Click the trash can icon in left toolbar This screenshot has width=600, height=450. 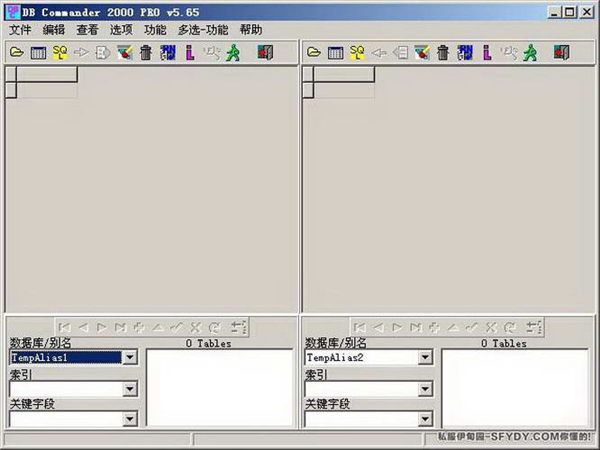pyautogui.click(x=146, y=52)
